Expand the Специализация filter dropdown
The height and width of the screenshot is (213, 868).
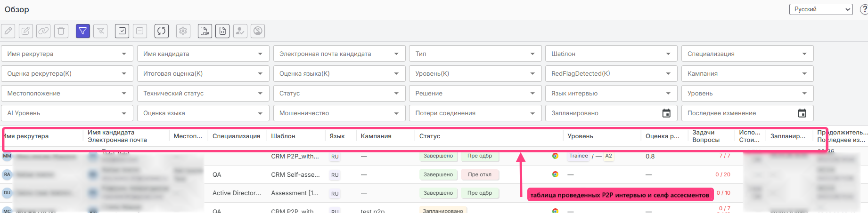coord(747,54)
